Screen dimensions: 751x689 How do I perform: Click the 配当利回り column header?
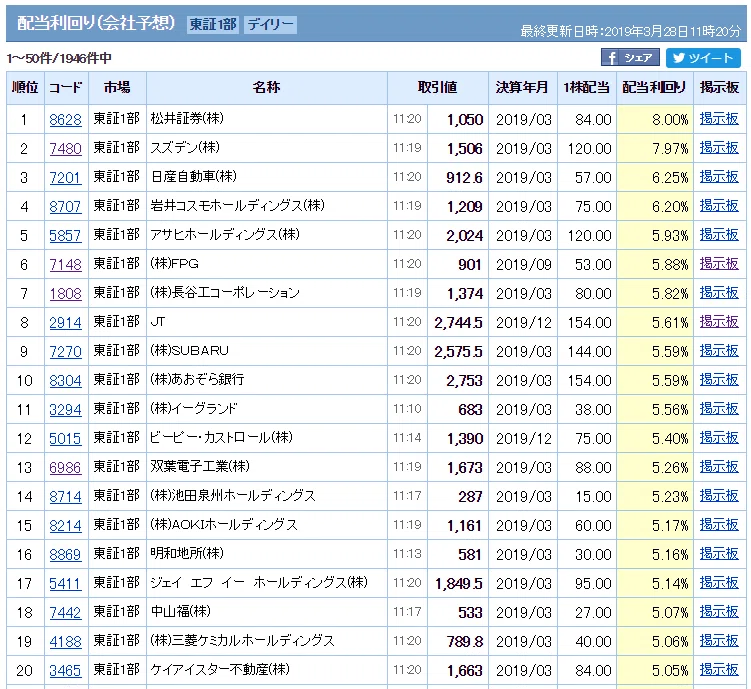tap(655, 88)
